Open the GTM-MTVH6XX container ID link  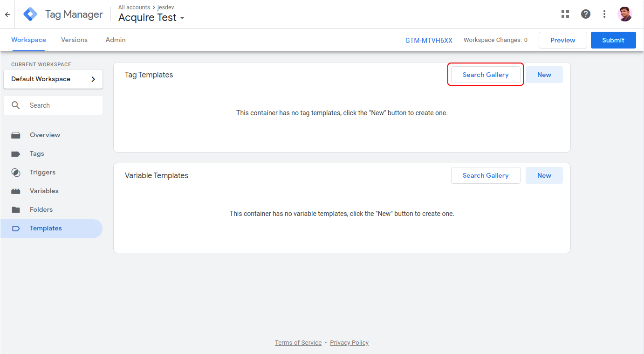(x=429, y=40)
